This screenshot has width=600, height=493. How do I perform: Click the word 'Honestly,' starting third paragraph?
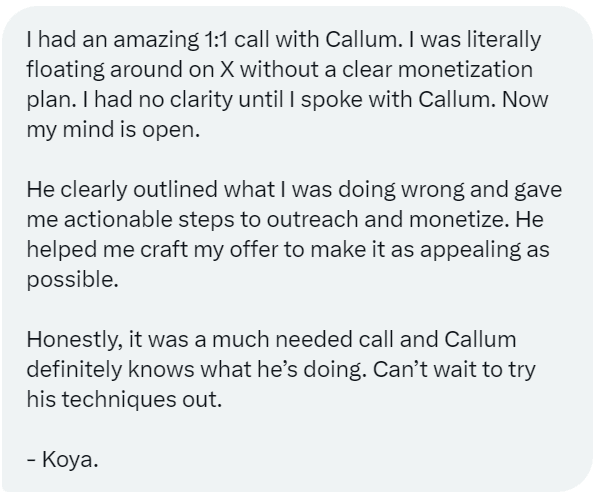coord(75,341)
